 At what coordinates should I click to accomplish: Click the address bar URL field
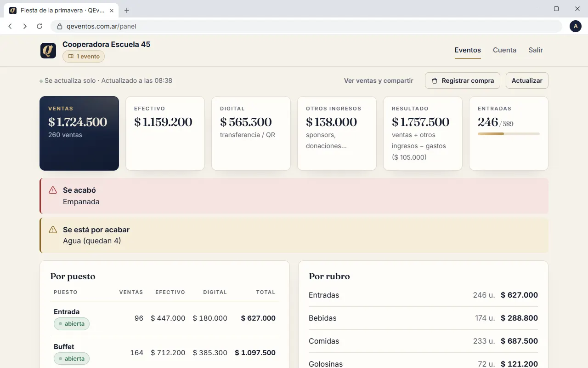click(306, 26)
